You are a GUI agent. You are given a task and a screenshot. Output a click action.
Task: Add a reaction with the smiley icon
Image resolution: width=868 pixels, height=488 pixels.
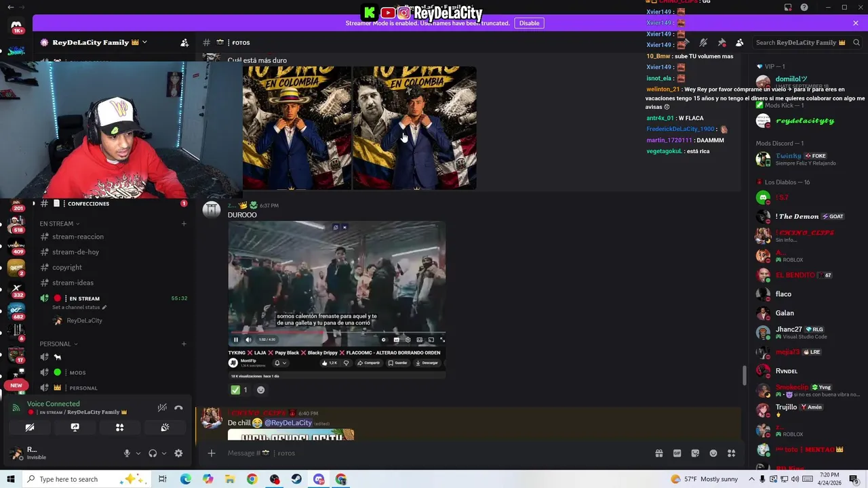[x=260, y=390]
